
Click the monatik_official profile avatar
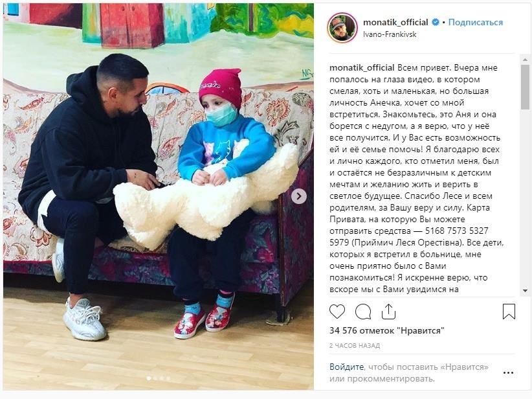(x=342, y=28)
